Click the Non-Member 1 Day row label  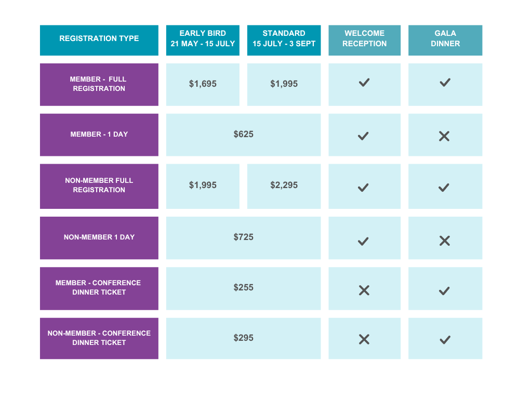click(x=99, y=238)
